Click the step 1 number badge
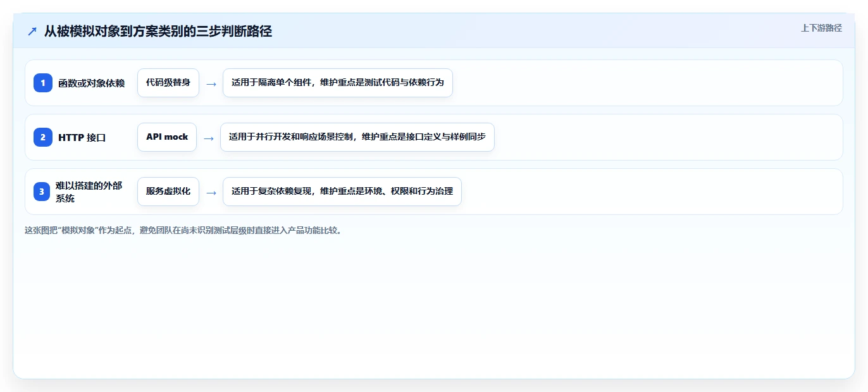This screenshot has width=868, height=392. click(43, 83)
